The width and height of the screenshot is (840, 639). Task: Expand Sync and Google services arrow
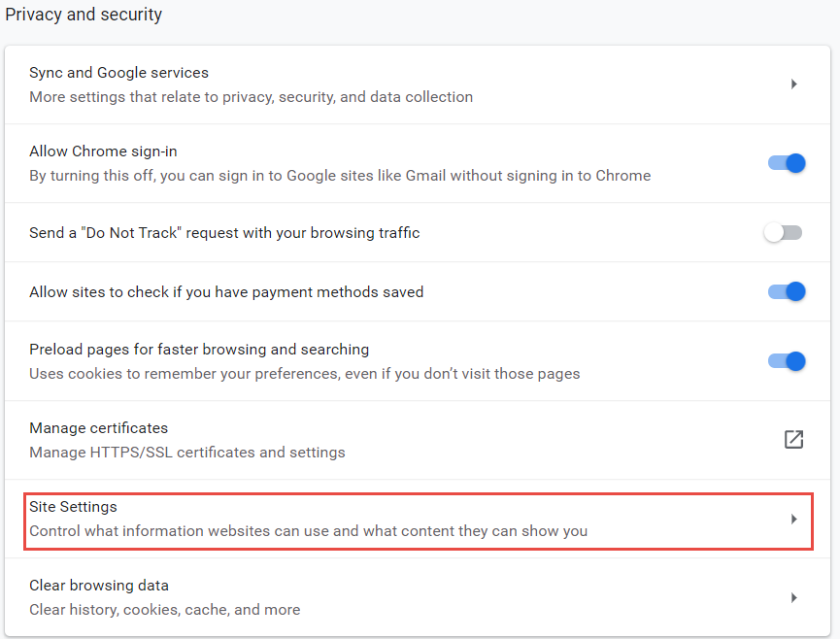click(793, 84)
